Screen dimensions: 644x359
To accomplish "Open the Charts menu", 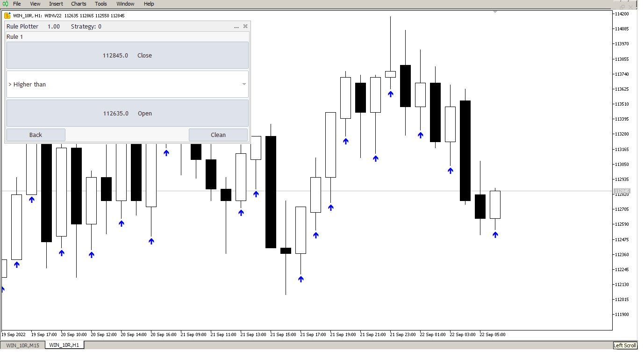I will (78, 4).
